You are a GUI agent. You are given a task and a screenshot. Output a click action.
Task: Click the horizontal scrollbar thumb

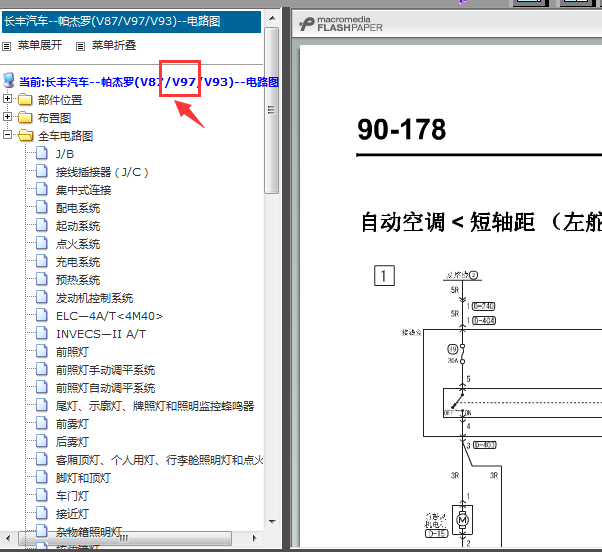[x=125, y=538]
